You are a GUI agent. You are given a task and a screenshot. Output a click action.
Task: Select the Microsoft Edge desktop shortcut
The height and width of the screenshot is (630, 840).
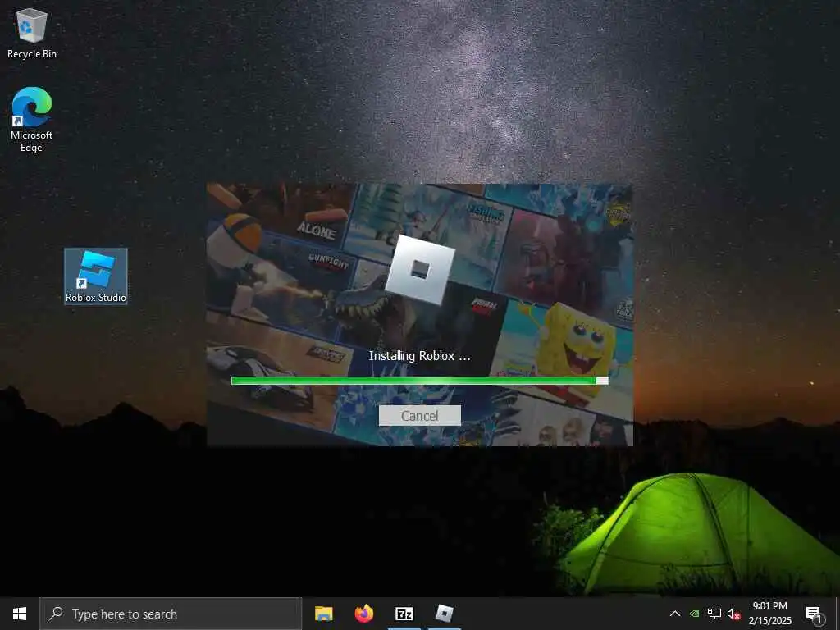tap(32, 120)
